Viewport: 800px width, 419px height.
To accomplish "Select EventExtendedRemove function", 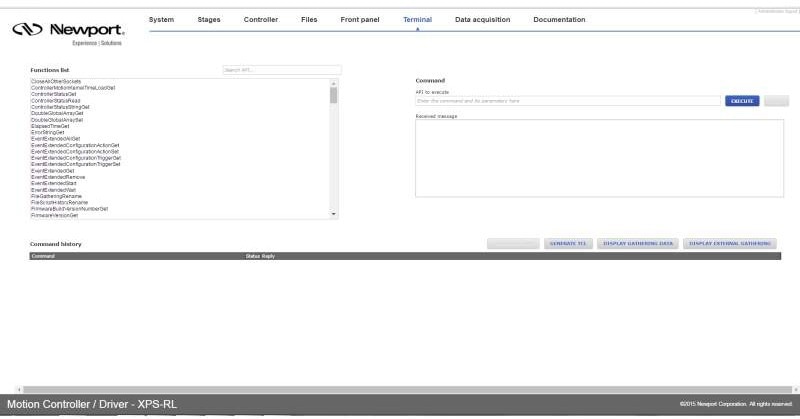I will pyautogui.click(x=58, y=177).
